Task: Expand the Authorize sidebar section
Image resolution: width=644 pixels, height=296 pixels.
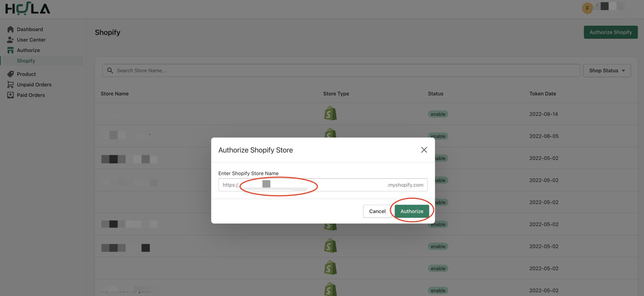Action: pyautogui.click(x=28, y=50)
